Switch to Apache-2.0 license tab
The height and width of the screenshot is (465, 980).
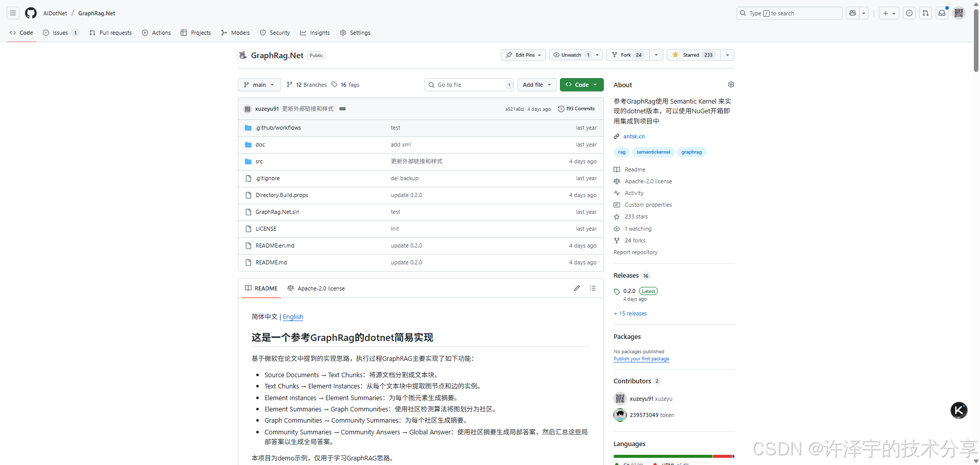pos(316,288)
